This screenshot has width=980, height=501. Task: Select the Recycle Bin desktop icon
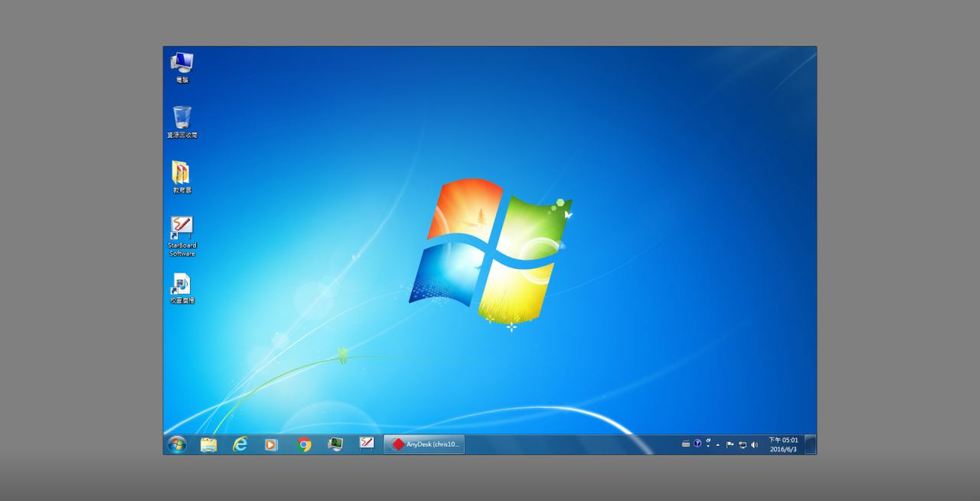coord(181,122)
